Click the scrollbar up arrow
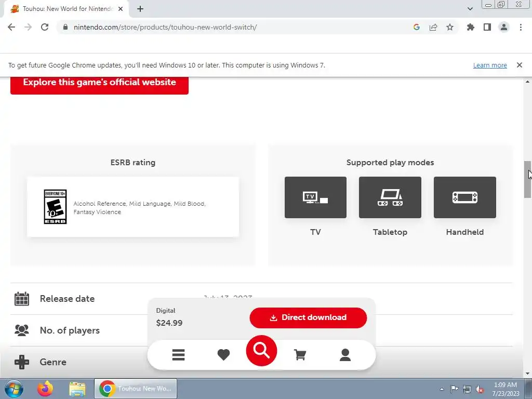This screenshot has width=532, height=399. point(528,82)
